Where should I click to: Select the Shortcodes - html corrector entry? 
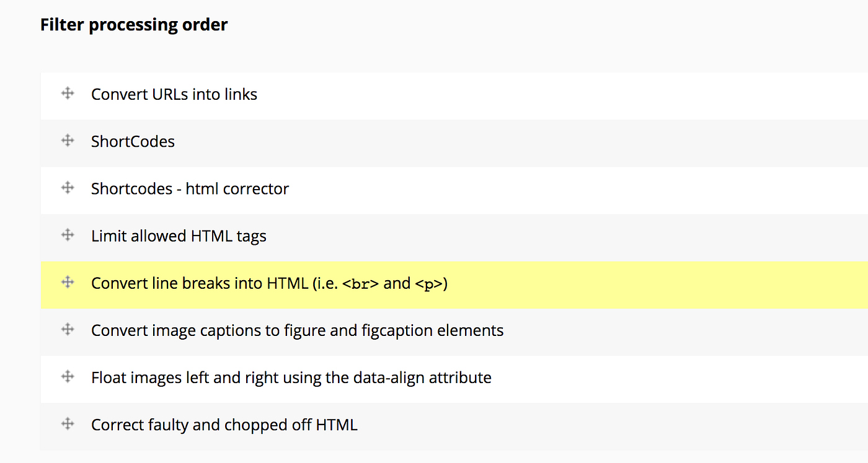(x=189, y=188)
